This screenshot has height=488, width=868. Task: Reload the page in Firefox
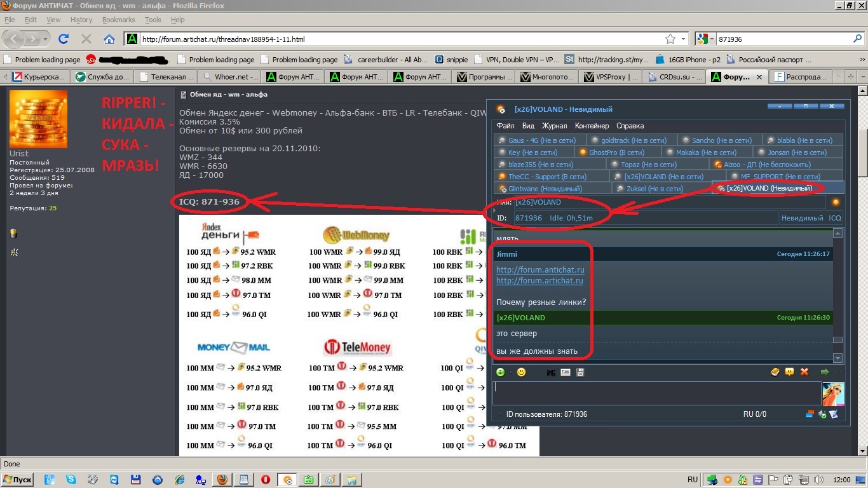(64, 39)
